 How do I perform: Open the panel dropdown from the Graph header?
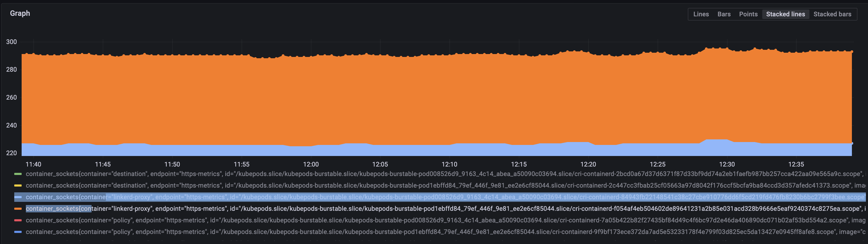coord(20,13)
